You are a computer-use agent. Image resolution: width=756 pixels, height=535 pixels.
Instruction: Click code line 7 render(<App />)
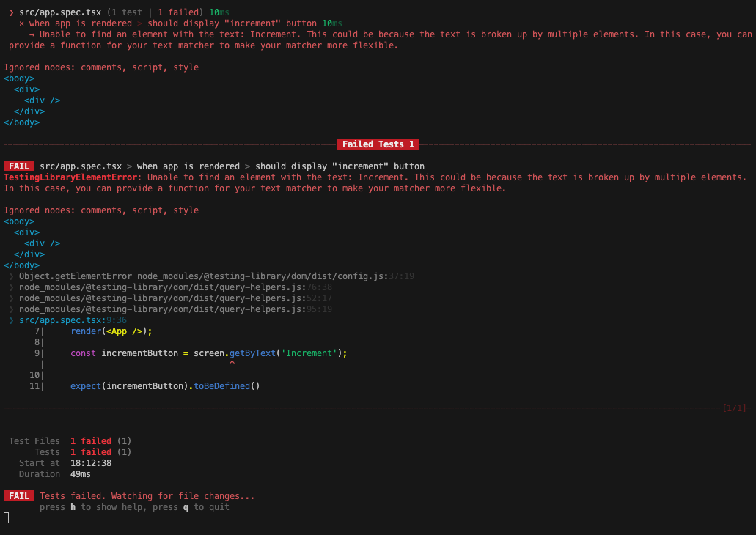[111, 331]
